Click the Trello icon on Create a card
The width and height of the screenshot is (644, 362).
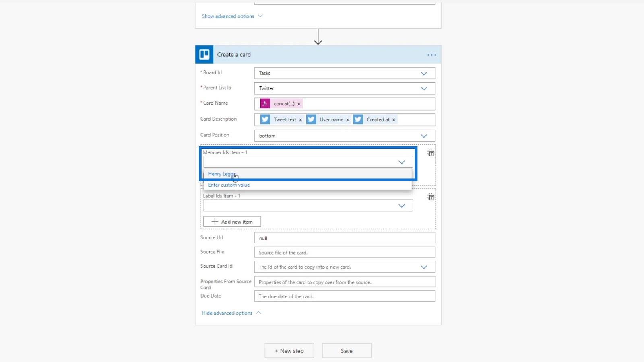click(204, 54)
